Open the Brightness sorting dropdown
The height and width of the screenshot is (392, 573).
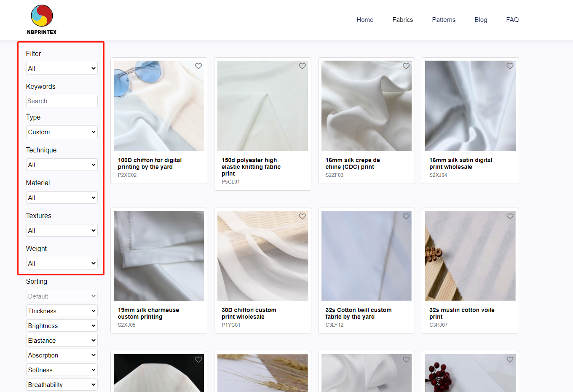[x=62, y=325]
